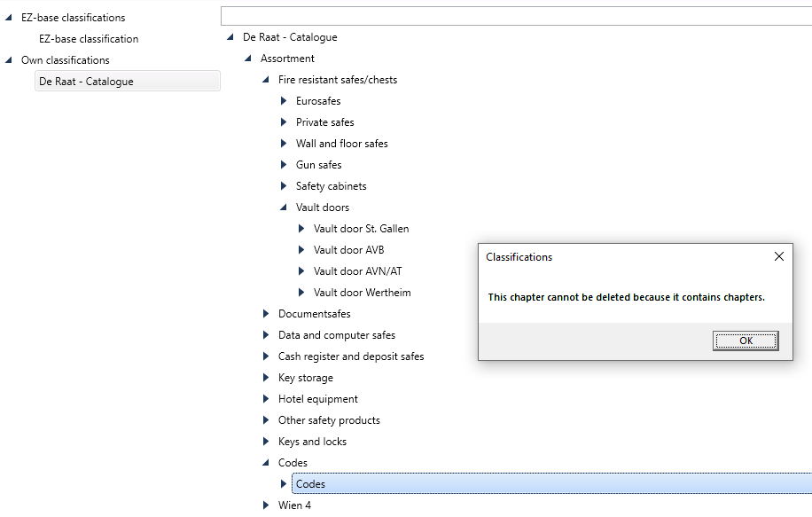The image size is (812, 517).
Task: Select the Gun safes chapter
Action: (318, 165)
